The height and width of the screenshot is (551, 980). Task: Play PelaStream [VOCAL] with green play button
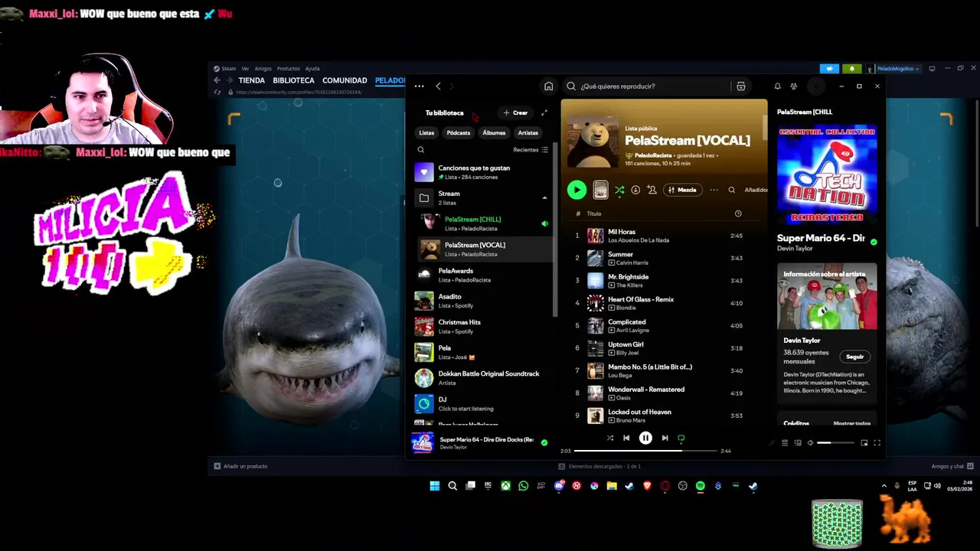coord(577,190)
